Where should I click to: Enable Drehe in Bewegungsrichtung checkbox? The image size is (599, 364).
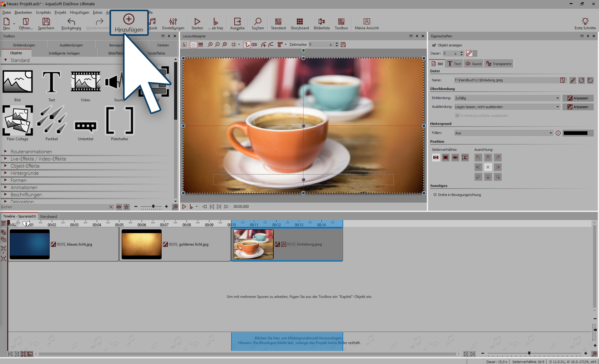click(x=435, y=195)
